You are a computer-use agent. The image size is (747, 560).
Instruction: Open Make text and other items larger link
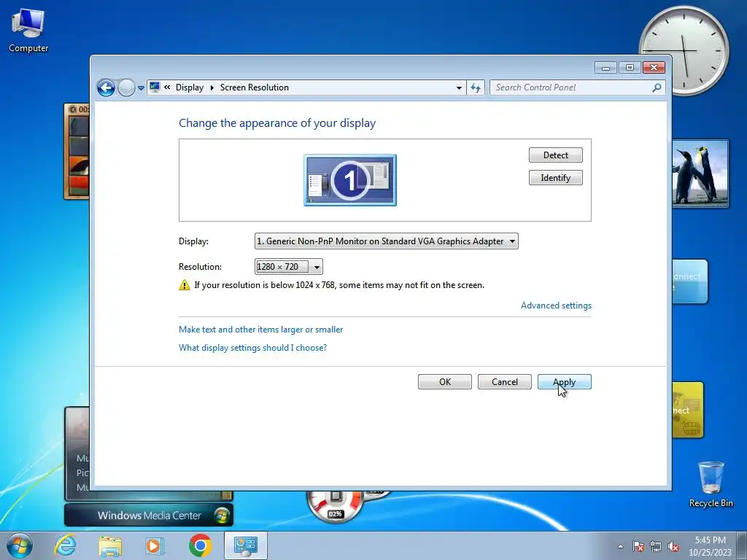260,330
